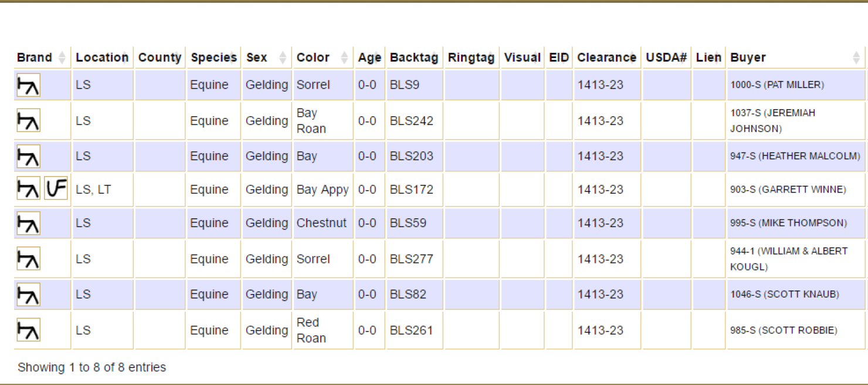
Task: Open the brand icon in the BLS59 row
Action: pos(28,223)
